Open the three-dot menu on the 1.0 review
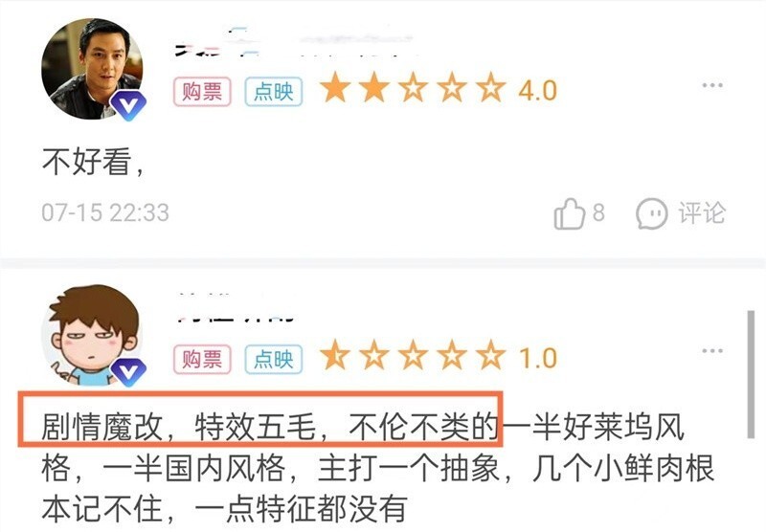Image resolution: width=766 pixels, height=532 pixels. tap(711, 350)
